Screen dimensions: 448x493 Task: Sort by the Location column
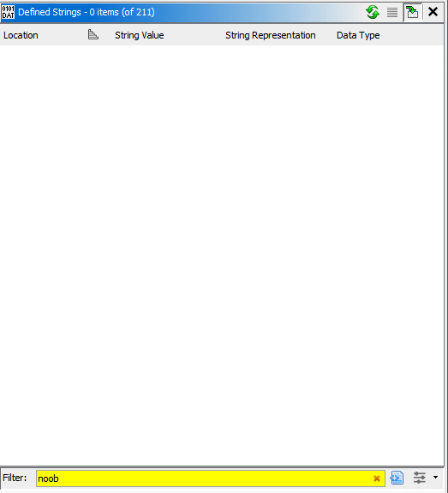(21, 35)
